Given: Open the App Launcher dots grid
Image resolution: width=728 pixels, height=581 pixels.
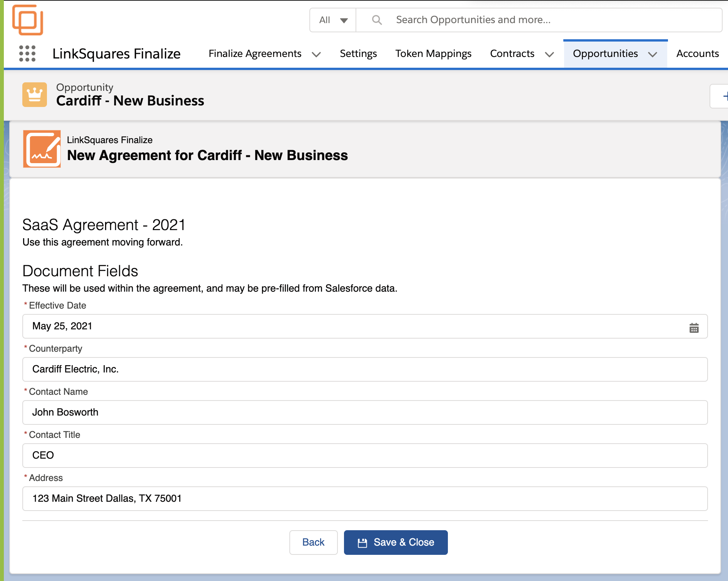Looking at the screenshot, I should point(27,53).
